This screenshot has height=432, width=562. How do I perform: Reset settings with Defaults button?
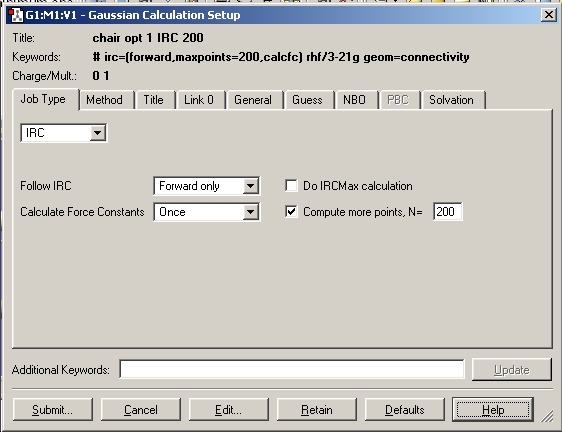click(x=405, y=409)
